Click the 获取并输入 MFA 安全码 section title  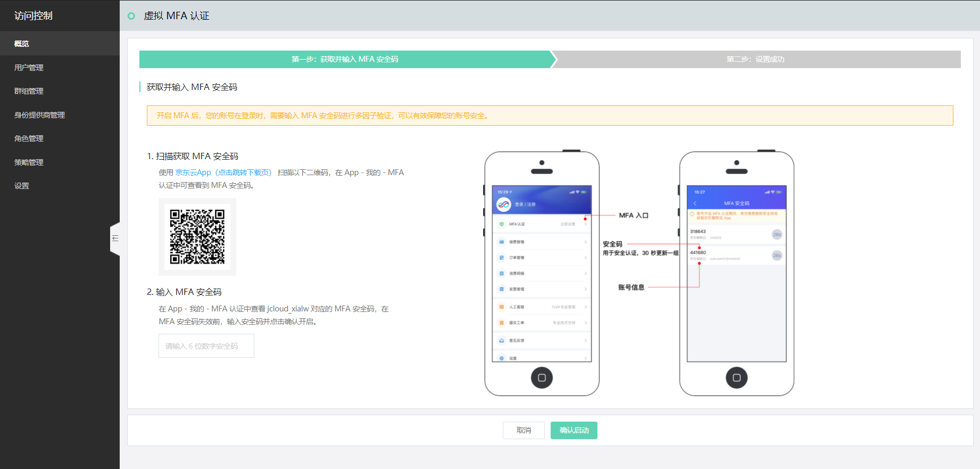pos(192,87)
